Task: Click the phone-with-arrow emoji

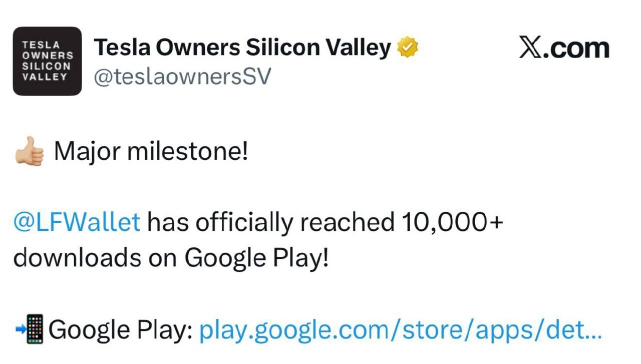Action: tap(30, 329)
